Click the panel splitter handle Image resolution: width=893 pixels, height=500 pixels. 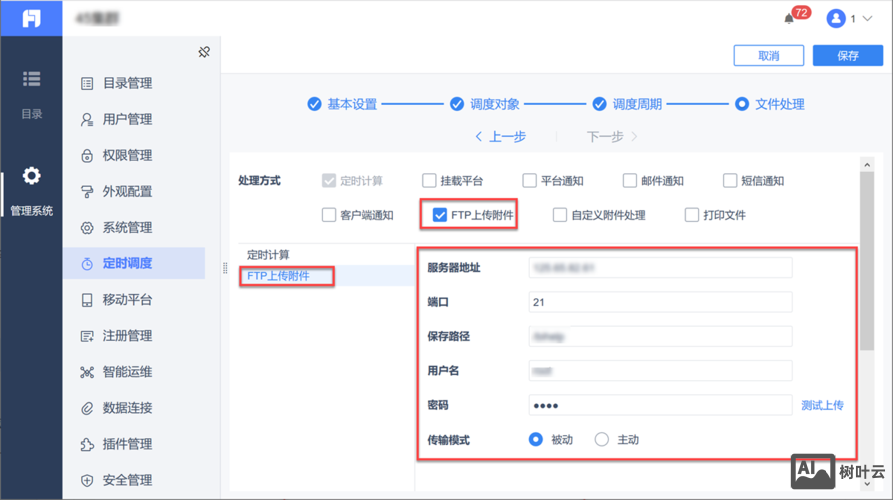coord(225,268)
